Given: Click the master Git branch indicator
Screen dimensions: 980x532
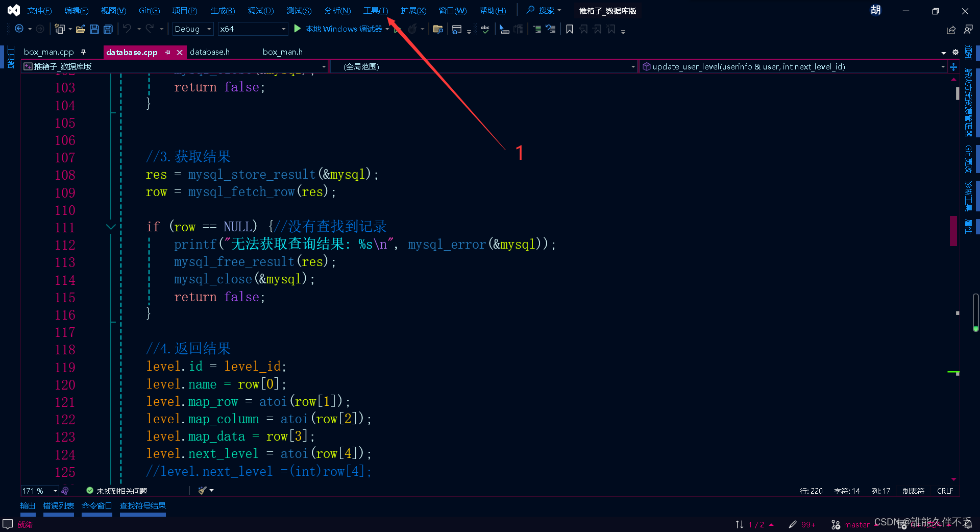Looking at the screenshot, I should pos(850,524).
